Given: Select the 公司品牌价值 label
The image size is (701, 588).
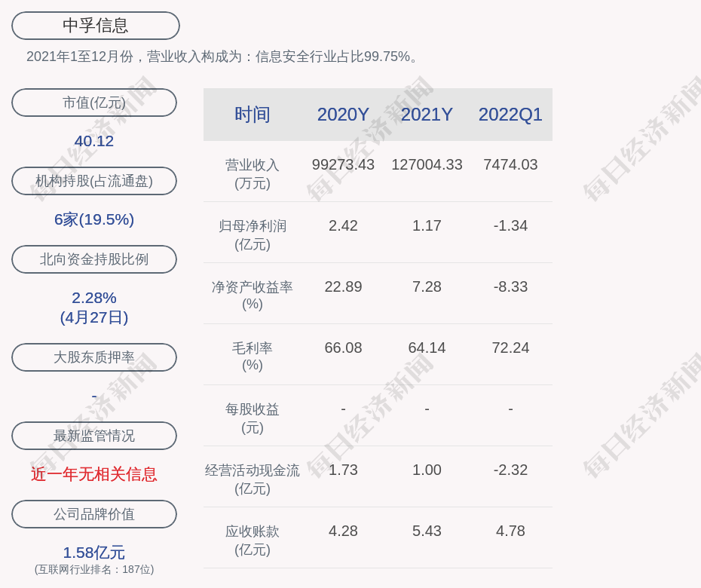Looking at the screenshot, I should coord(94,514).
